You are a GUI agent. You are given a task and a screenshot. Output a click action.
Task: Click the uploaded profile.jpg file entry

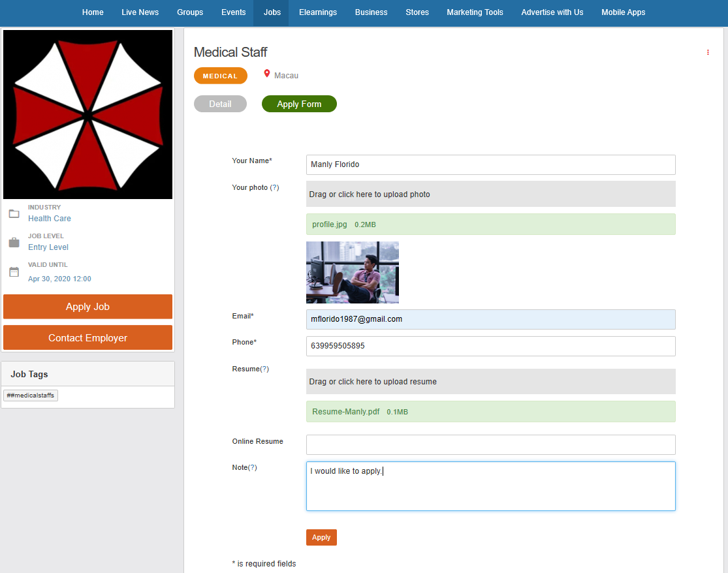[491, 224]
